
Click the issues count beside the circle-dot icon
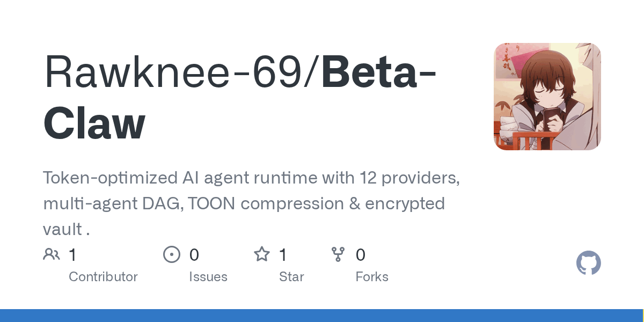[x=194, y=255]
